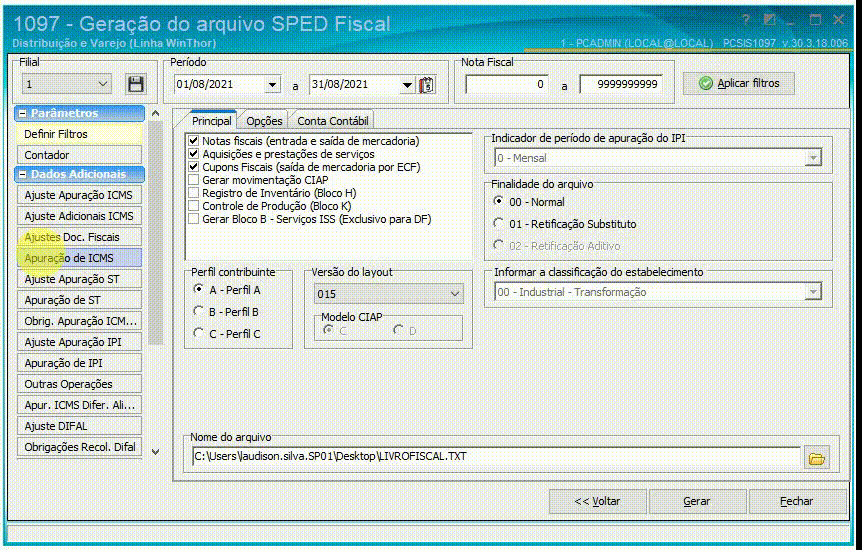Viewport: 862px width, 550px height.
Task: Select B - Perfil B radio button
Action: pyautogui.click(x=198, y=311)
